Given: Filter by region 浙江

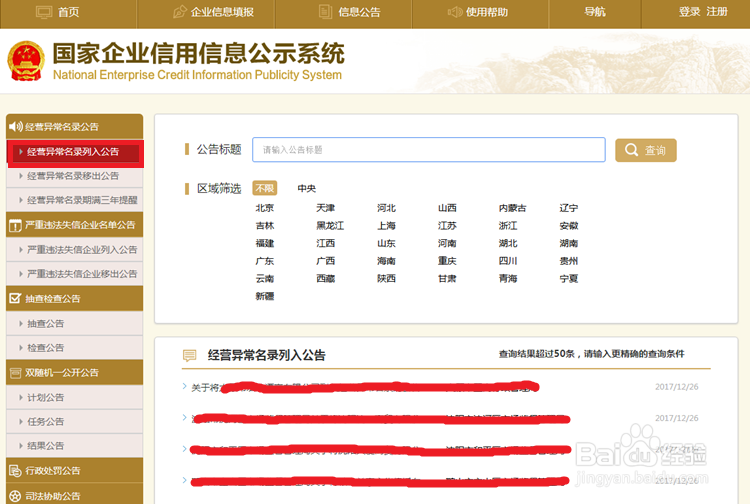Looking at the screenshot, I should pos(508,226).
